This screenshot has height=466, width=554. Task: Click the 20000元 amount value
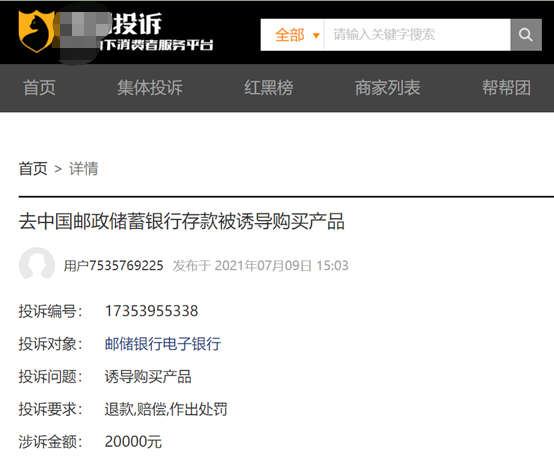pyautogui.click(x=133, y=442)
